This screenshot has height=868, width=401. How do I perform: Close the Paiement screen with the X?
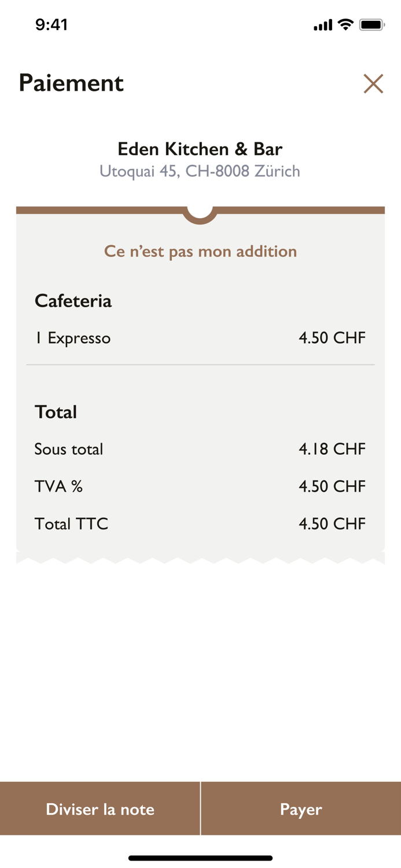coord(373,84)
